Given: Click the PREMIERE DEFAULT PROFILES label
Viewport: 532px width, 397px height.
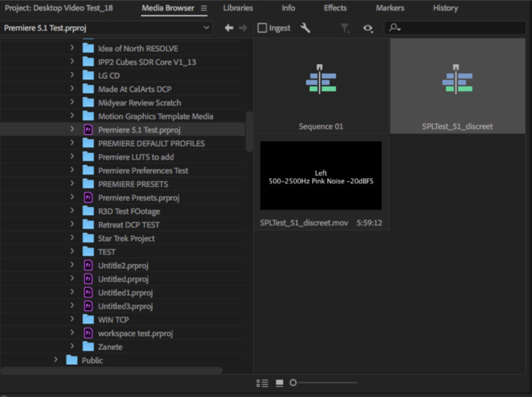Looking at the screenshot, I should (x=151, y=143).
